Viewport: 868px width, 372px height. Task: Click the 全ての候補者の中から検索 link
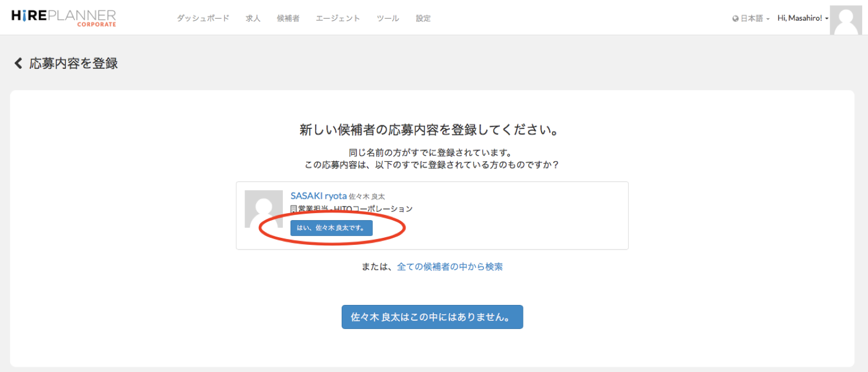[x=450, y=267]
